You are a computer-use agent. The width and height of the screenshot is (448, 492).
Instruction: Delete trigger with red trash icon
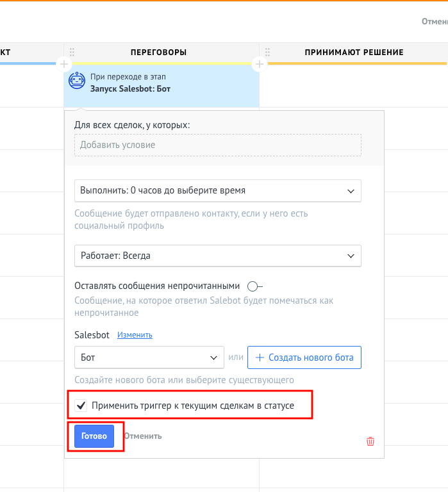pyautogui.click(x=370, y=441)
